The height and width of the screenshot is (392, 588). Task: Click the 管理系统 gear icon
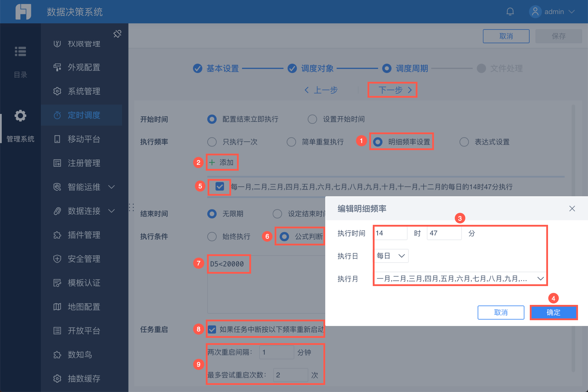click(20, 116)
